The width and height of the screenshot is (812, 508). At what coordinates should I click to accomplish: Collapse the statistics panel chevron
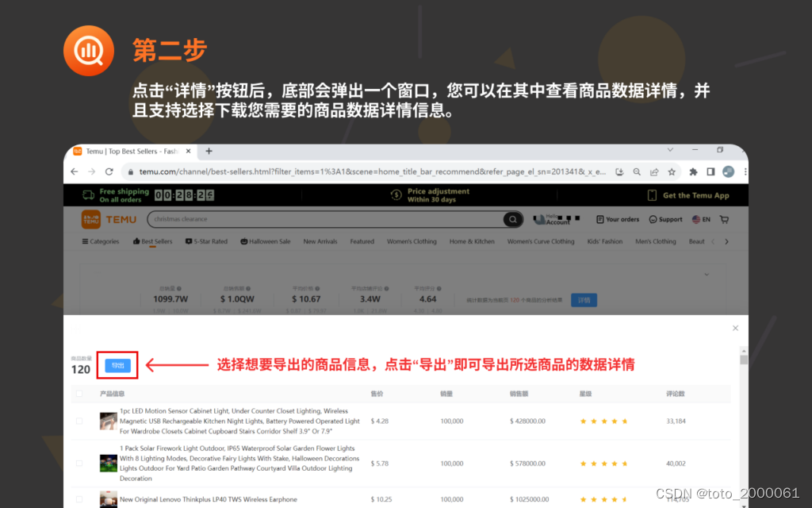click(x=707, y=274)
